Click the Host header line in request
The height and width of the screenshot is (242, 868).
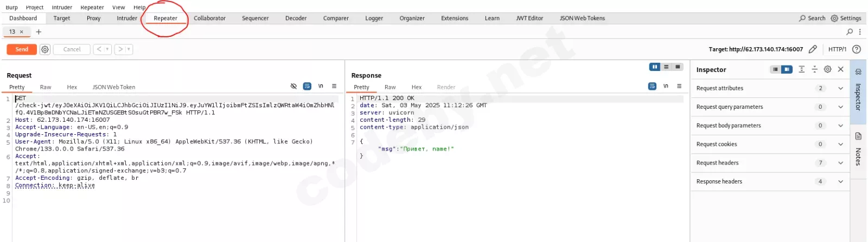(x=62, y=120)
